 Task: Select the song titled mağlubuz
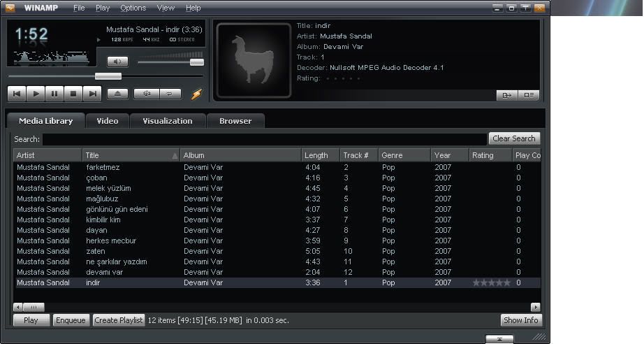(277, 199)
